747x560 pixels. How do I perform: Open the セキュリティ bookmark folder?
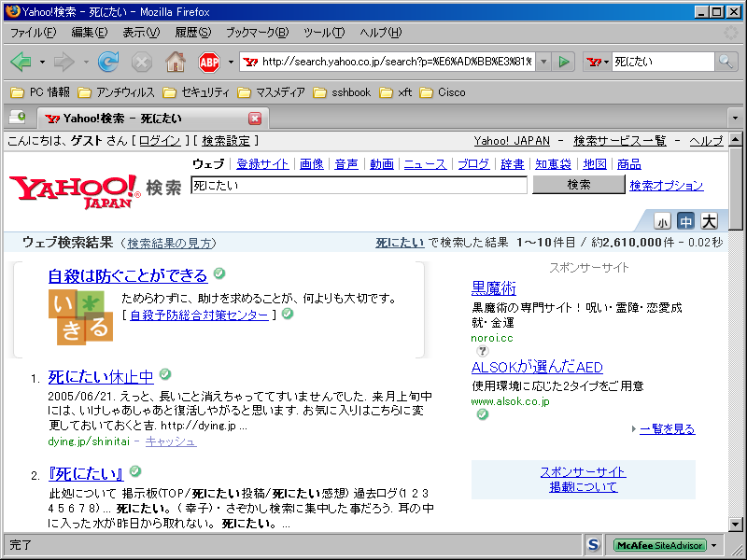click(x=196, y=92)
